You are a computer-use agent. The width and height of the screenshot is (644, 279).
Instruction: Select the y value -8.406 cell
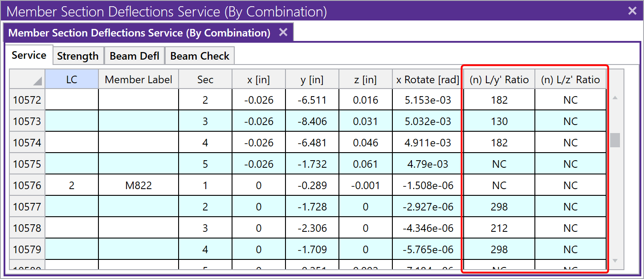(312, 121)
